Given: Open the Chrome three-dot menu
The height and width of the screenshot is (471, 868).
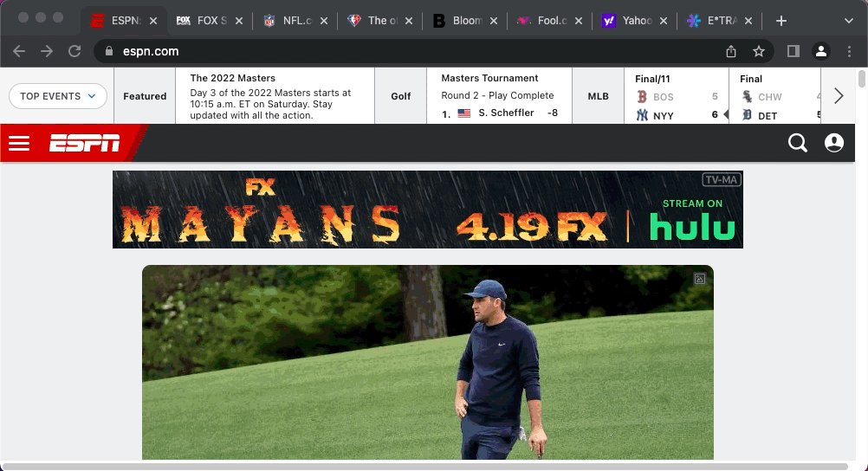Looking at the screenshot, I should coord(849,51).
